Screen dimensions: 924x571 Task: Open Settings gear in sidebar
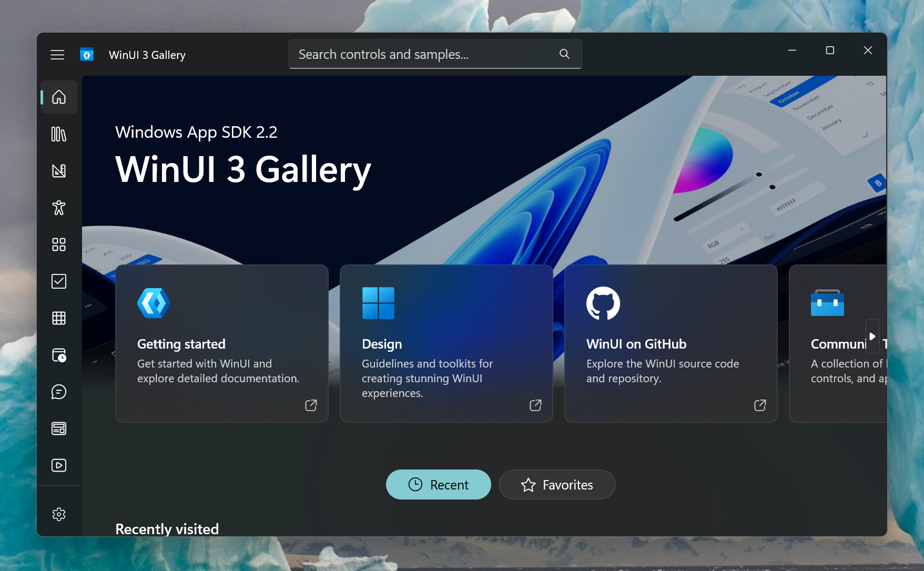pos(59,514)
